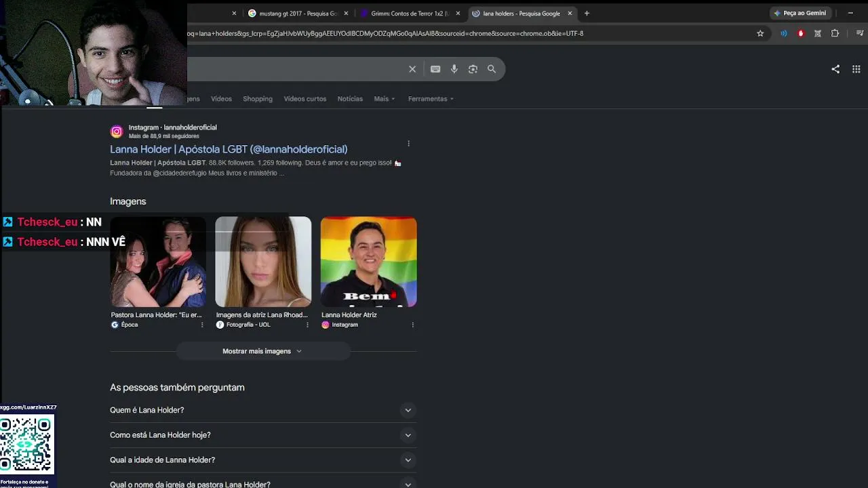The height and width of the screenshot is (488, 868).
Task: Close the 'lana holders' tab
Action: 570,13
